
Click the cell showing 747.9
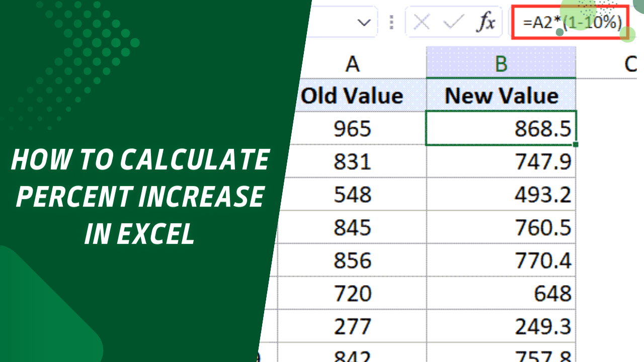click(x=501, y=161)
